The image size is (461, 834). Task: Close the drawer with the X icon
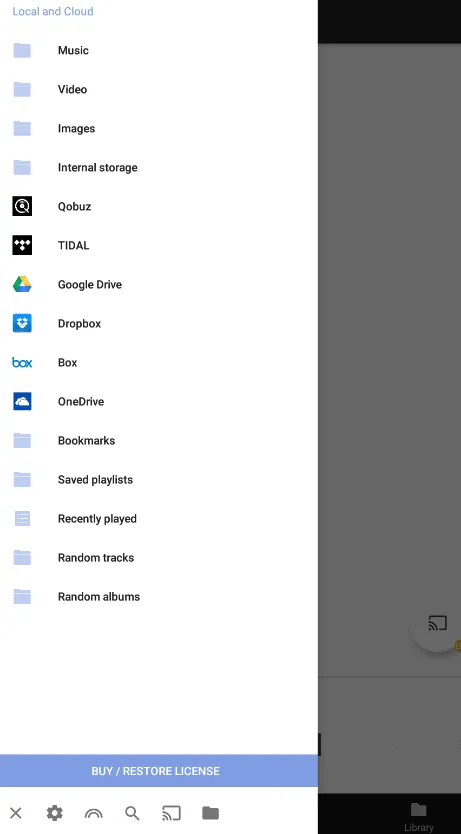click(x=15, y=813)
